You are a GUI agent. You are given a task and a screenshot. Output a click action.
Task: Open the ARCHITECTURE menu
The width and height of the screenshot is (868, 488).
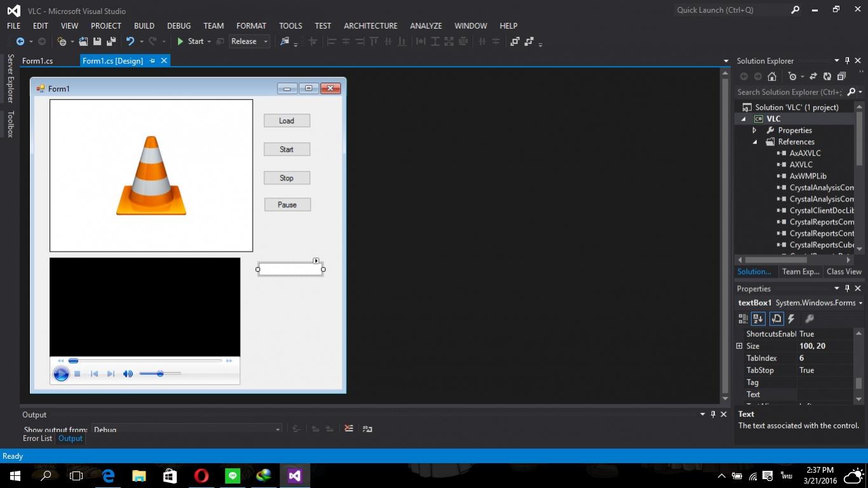370,25
